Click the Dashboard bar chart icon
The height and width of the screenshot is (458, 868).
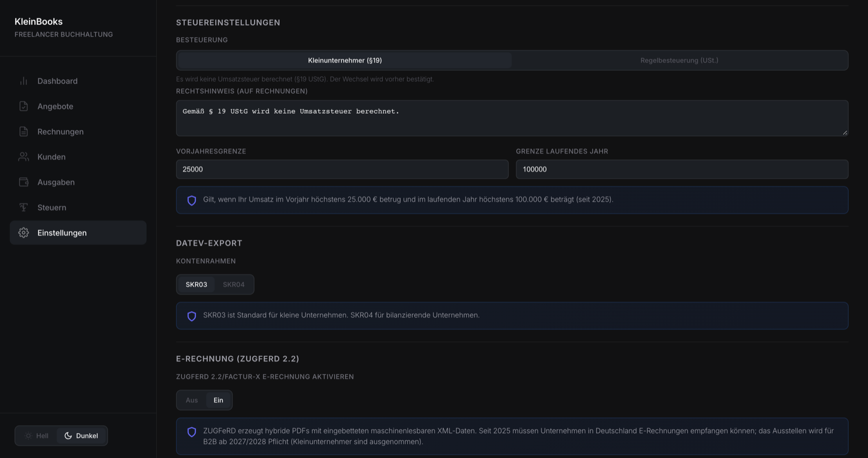pos(24,81)
